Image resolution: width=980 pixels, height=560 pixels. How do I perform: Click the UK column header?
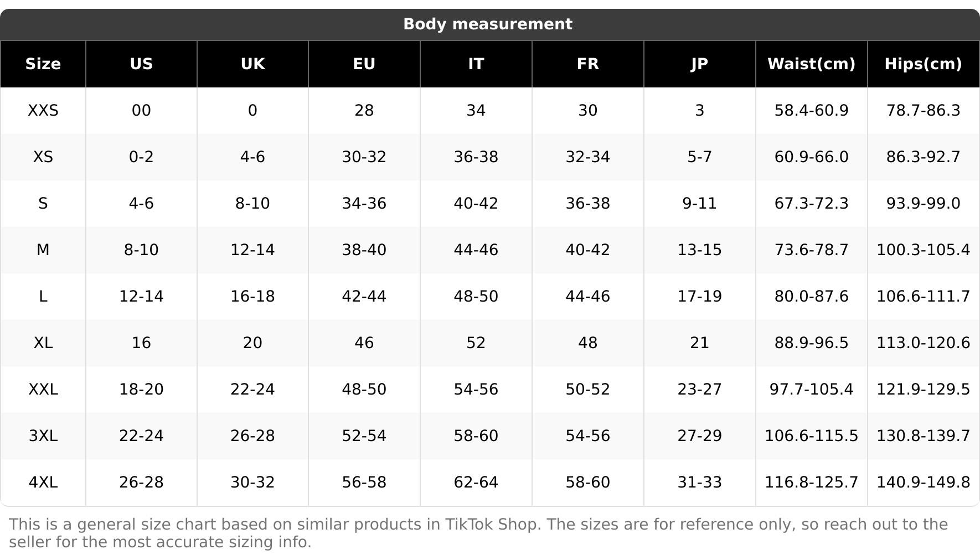252,64
